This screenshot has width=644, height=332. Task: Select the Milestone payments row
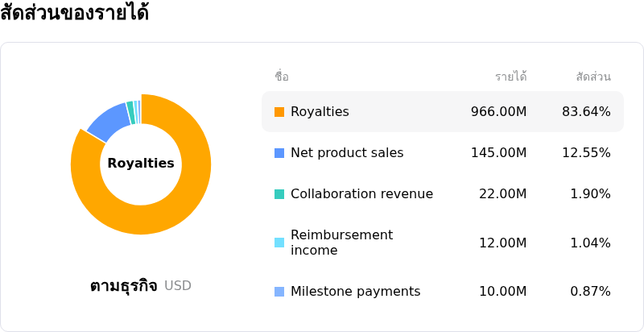(443, 292)
